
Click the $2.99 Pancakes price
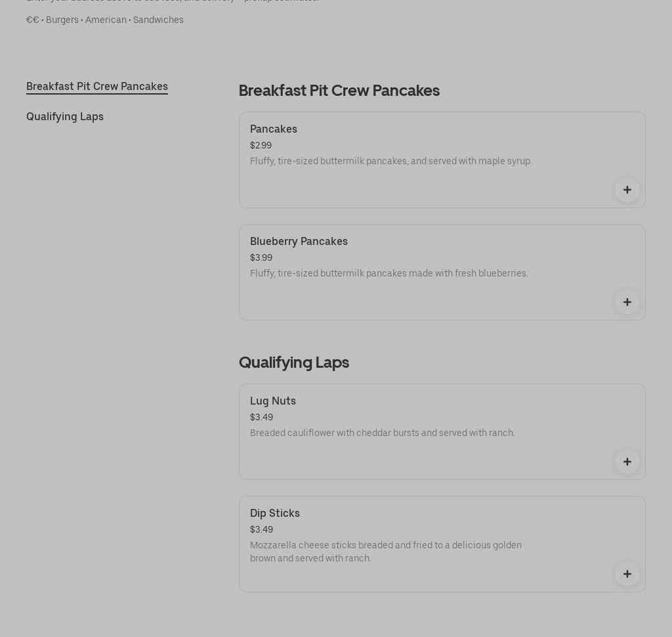coord(261,145)
